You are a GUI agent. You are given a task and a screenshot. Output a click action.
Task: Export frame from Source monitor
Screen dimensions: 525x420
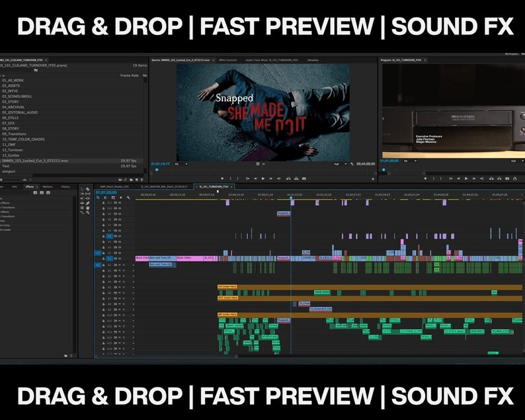point(304,179)
